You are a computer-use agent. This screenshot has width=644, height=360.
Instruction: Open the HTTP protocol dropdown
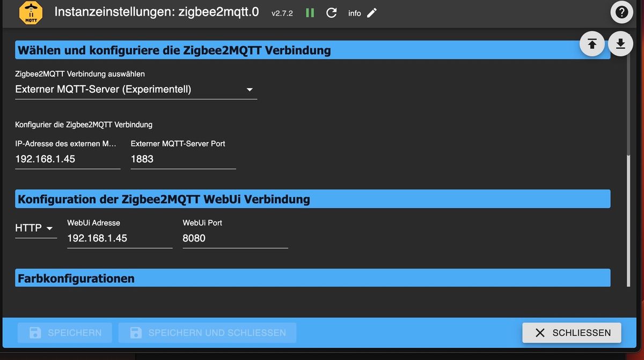35,228
